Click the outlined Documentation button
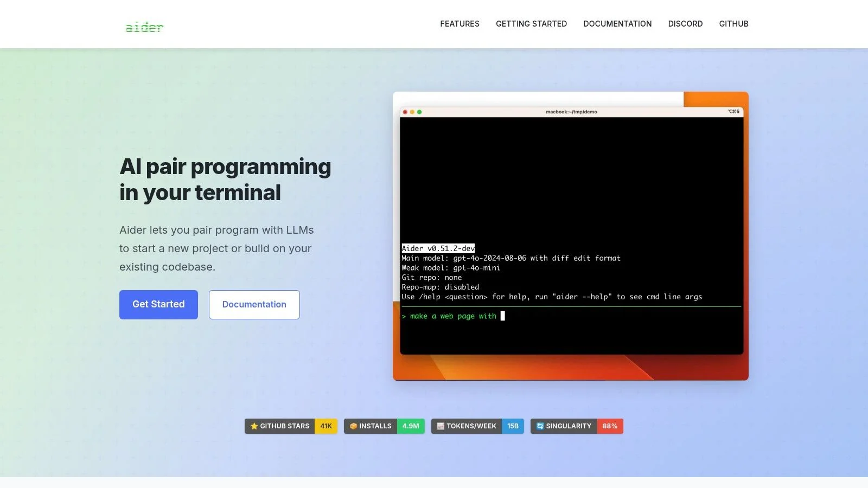The height and width of the screenshot is (488, 868). pos(254,304)
